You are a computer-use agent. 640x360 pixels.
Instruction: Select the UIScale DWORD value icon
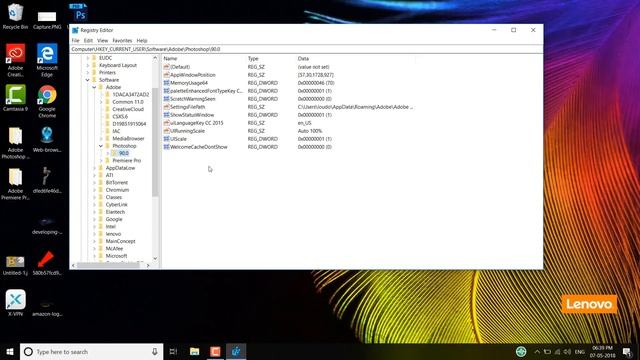click(x=167, y=139)
